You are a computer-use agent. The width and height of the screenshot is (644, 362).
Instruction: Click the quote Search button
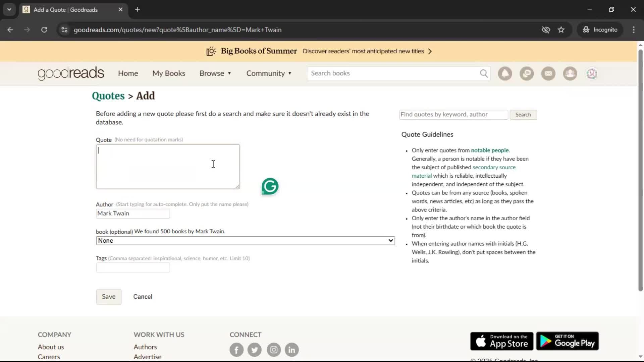[523, 115]
